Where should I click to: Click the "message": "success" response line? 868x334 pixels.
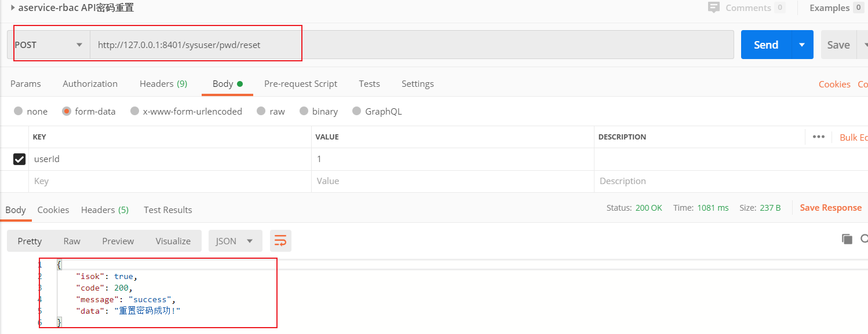[126, 299]
